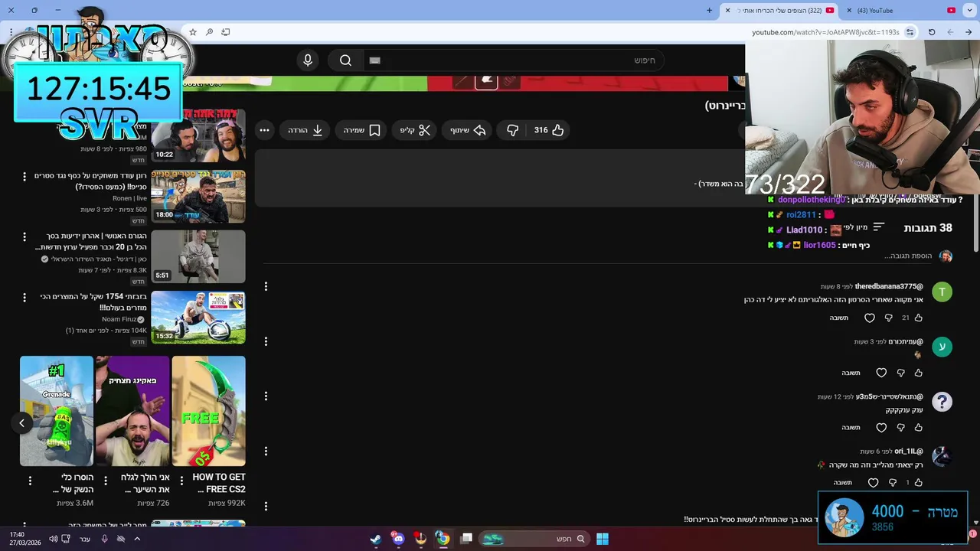The image size is (980, 551).
Task: Heart the comment by עמיתכורם
Action: pyautogui.click(x=881, y=373)
